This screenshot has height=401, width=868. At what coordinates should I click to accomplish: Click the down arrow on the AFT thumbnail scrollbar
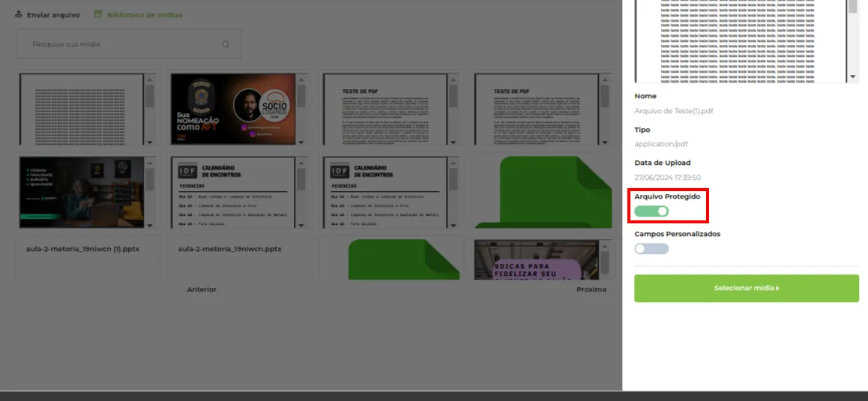tap(301, 142)
